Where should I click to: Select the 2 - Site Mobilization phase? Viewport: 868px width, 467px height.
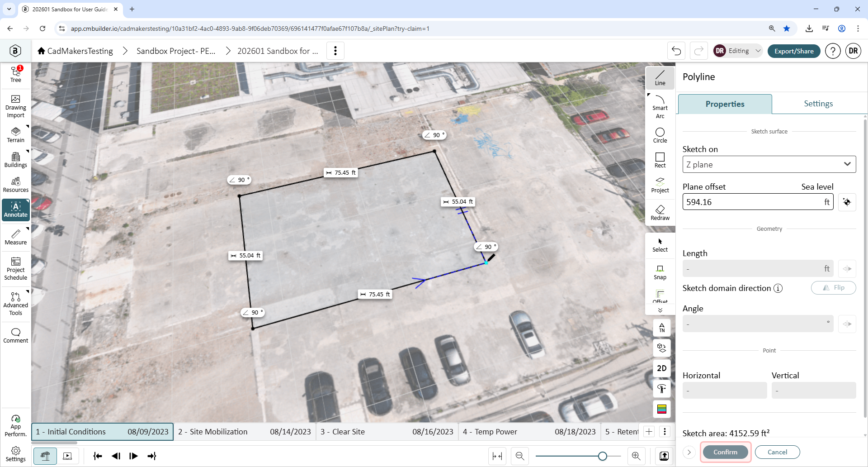pyautogui.click(x=245, y=431)
